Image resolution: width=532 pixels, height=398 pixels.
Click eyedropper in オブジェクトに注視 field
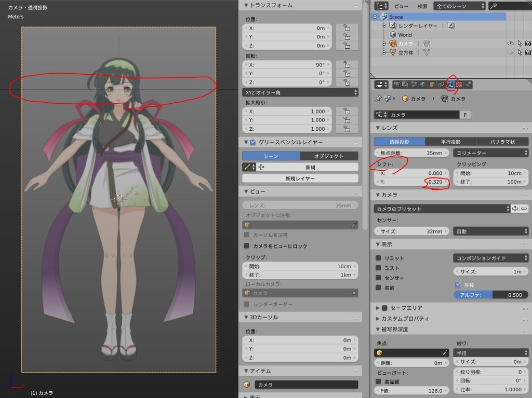point(354,224)
